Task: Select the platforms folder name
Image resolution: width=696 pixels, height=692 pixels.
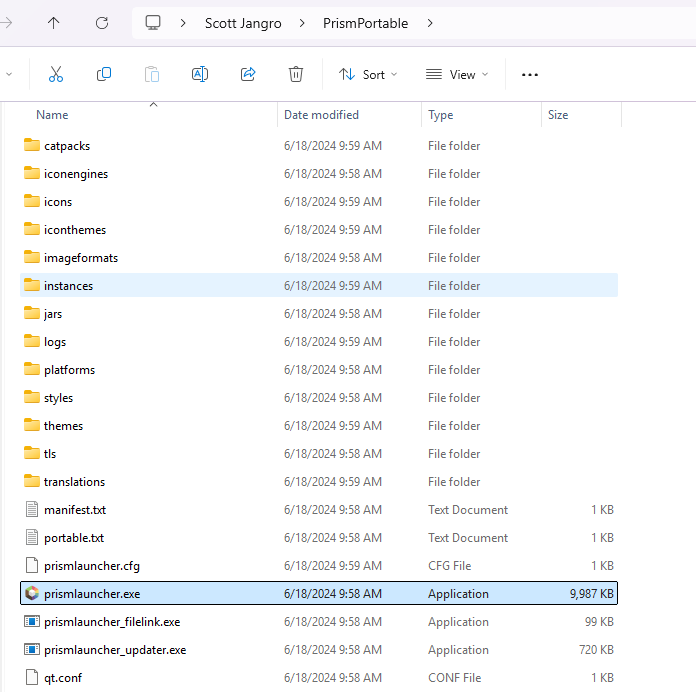Action: point(69,370)
